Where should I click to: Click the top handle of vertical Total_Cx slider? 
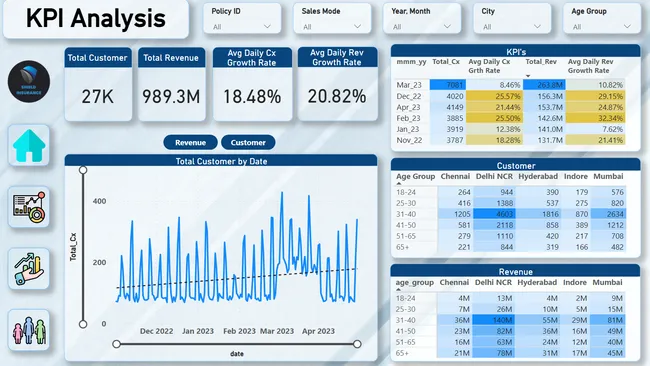tap(83, 170)
